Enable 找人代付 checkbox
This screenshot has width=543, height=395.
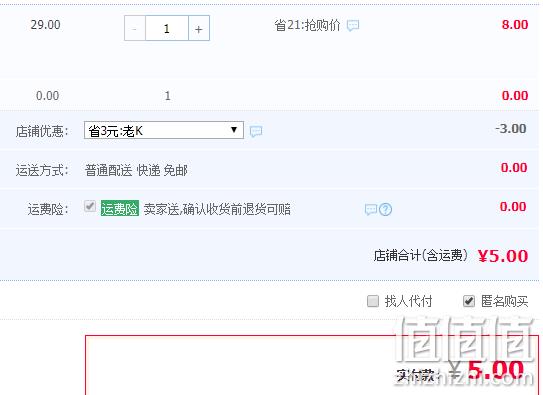click(373, 301)
